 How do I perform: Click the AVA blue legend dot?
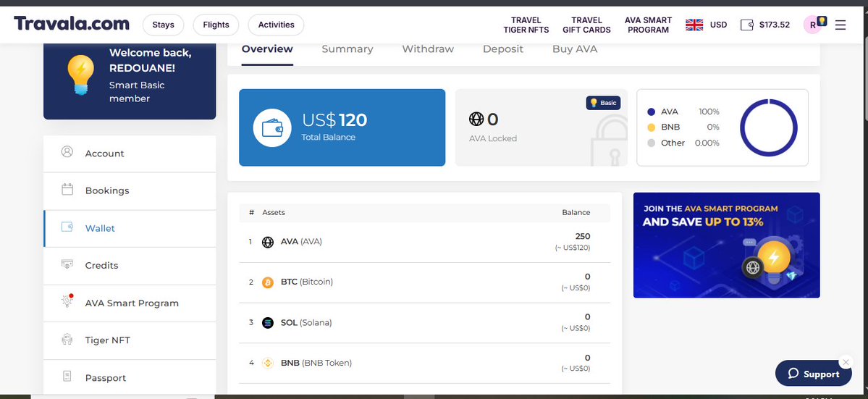click(x=651, y=112)
